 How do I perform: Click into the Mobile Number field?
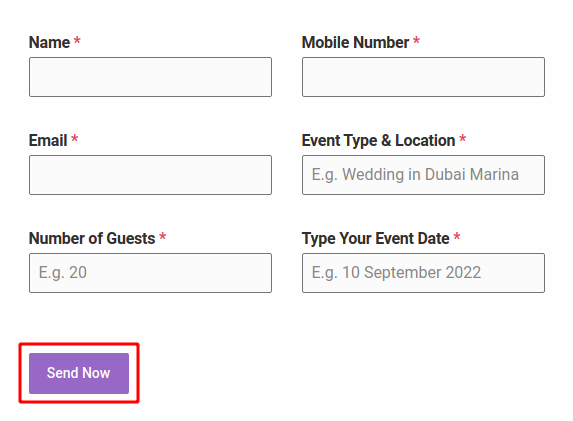point(423,77)
